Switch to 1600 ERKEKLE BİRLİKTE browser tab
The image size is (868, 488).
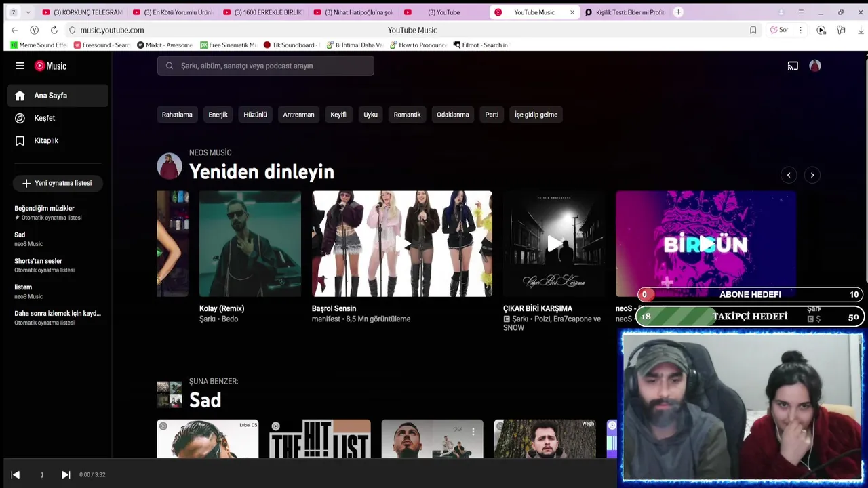(x=263, y=12)
